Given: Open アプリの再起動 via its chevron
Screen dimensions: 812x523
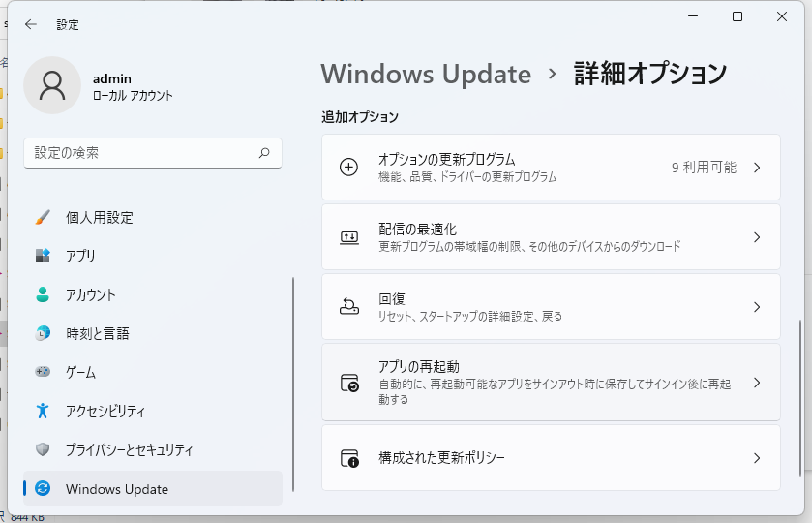Looking at the screenshot, I should click(757, 383).
